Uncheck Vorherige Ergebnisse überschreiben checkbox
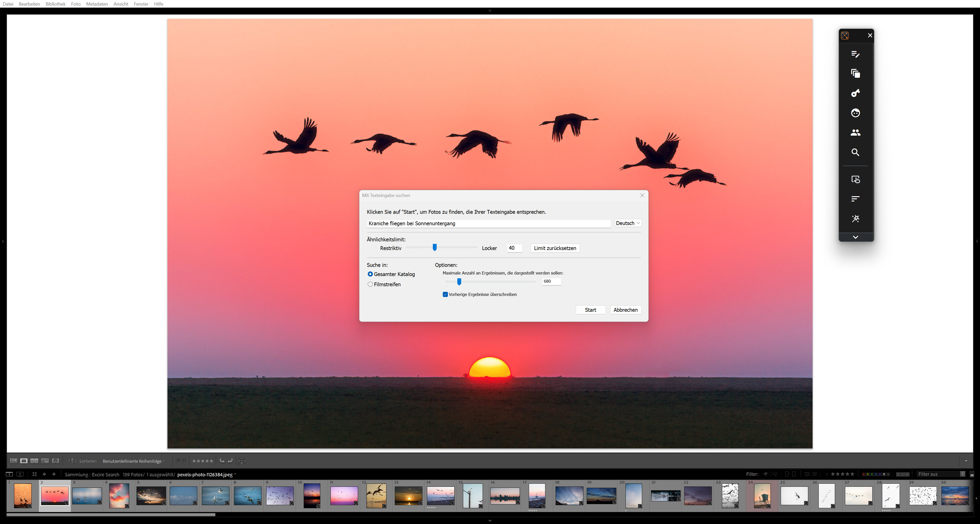 [x=445, y=294]
